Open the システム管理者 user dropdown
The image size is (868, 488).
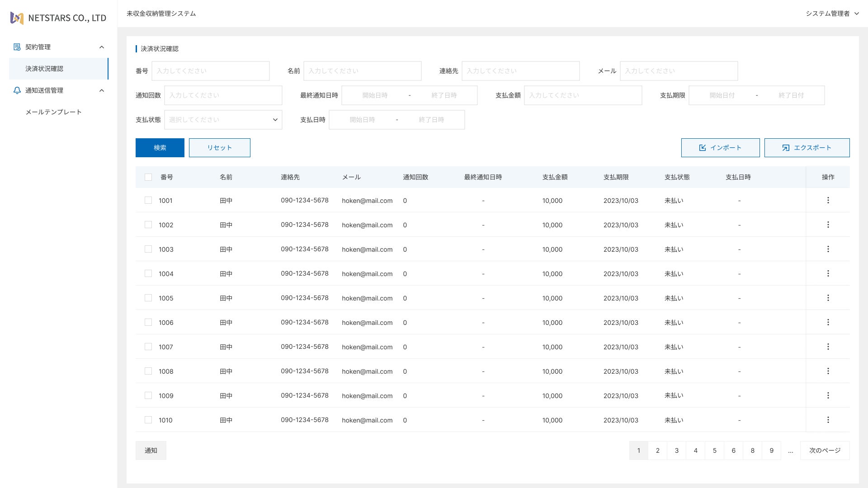(832, 14)
